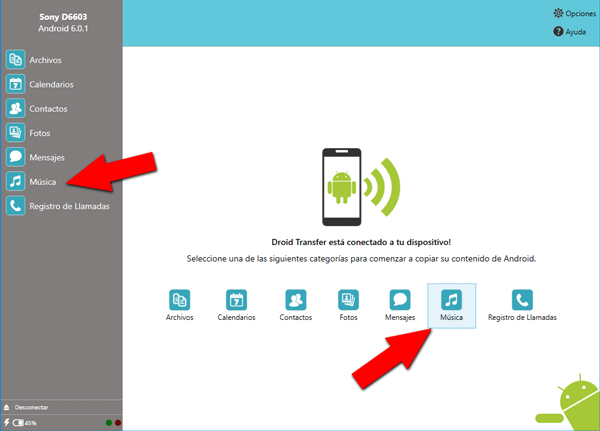Viewport: 600px width, 431px height.
Task: Click the Contactos category icon in main panel
Action: [x=296, y=300]
